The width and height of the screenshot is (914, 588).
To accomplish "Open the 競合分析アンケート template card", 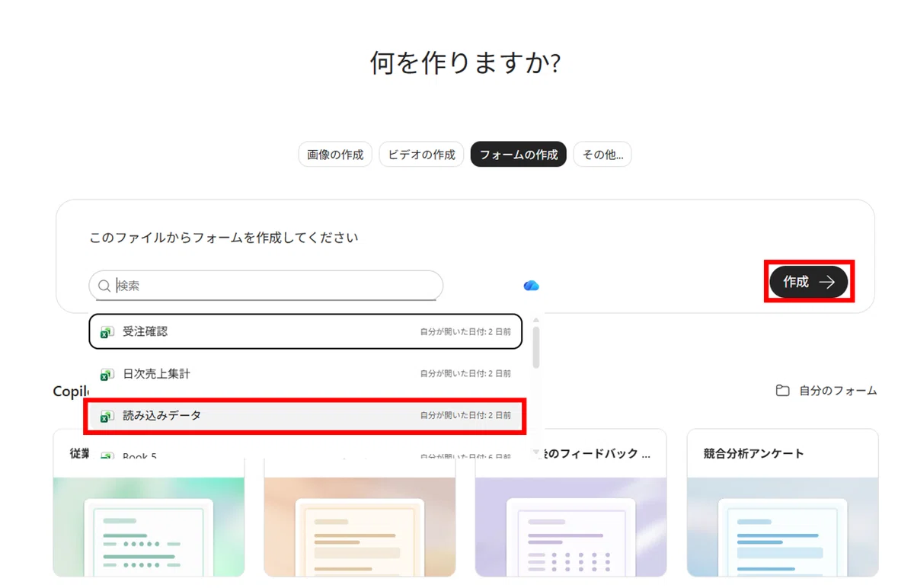I will point(782,503).
